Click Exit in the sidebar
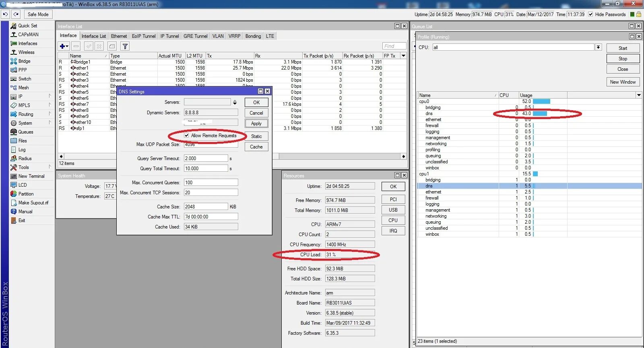 (22, 220)
